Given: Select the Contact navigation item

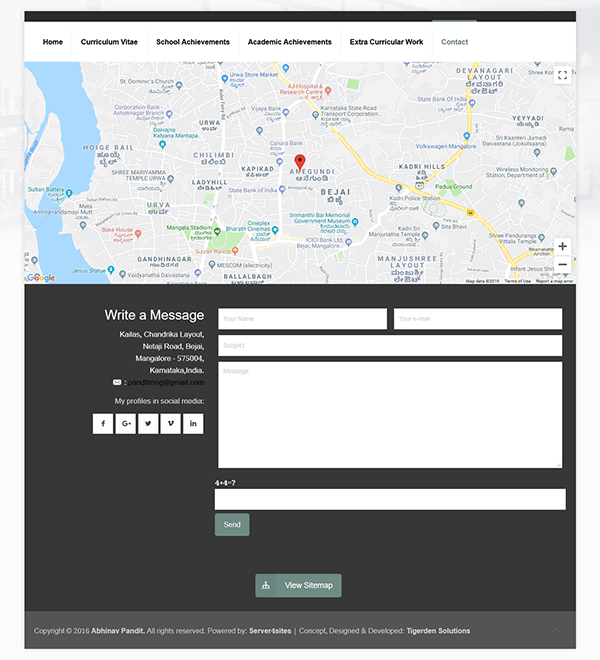Looking at the screenshot, I should [x=454, y=42].
